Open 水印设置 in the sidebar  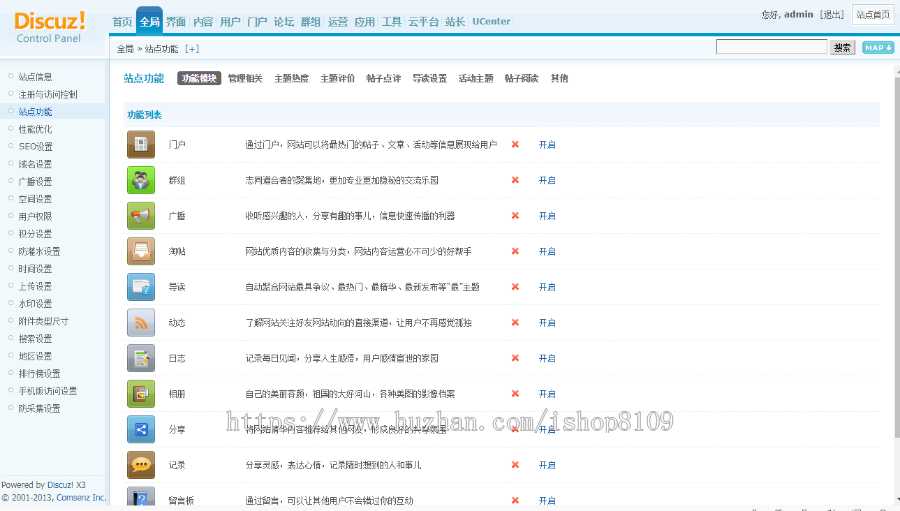pos(35,304)
